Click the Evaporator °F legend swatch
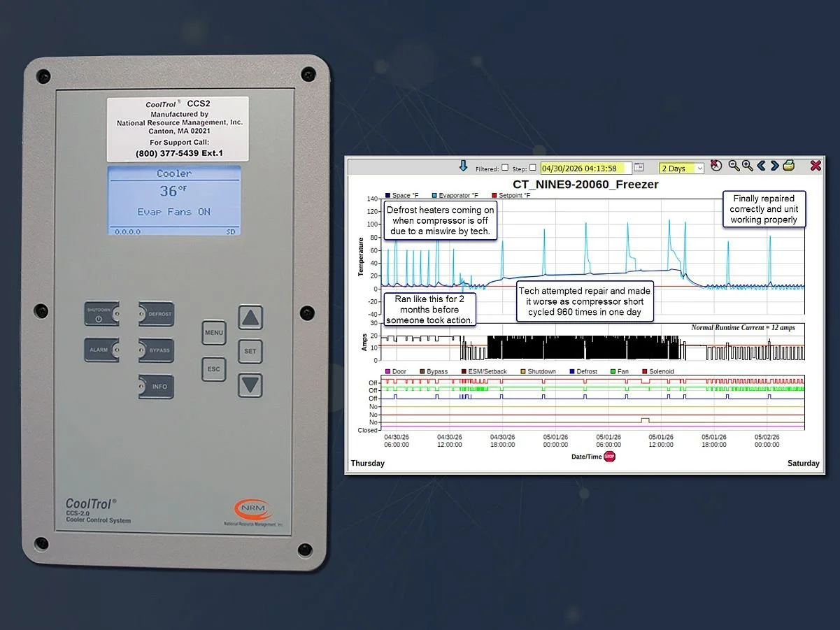This screenshot has height=630, width=840. pyautogui.click(x=434, y=196)
